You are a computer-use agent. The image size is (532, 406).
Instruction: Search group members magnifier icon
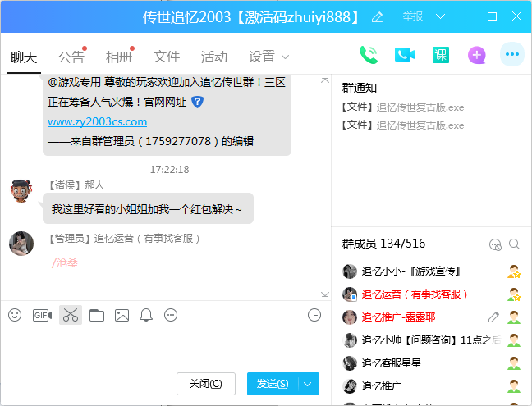click(515, 244)
